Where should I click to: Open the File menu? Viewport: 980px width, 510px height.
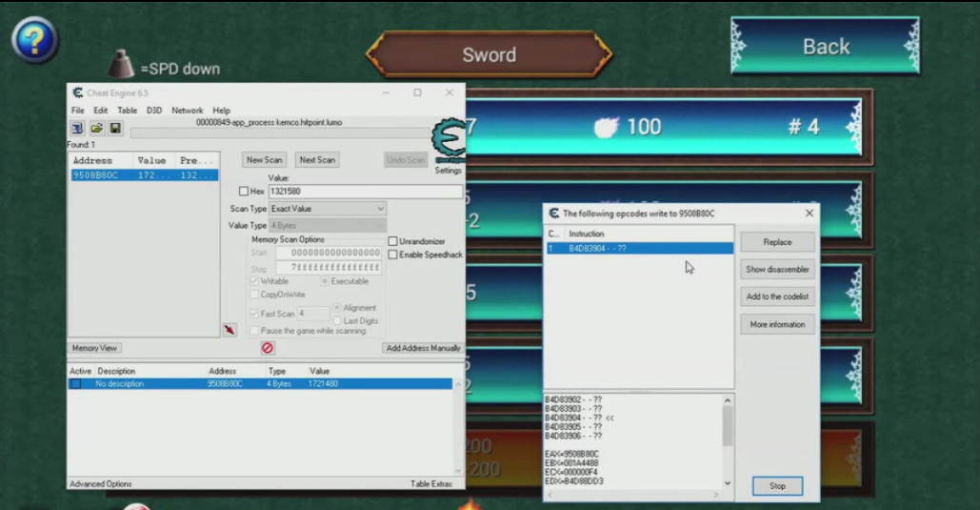pyautogui.click(x=77, y=111)
